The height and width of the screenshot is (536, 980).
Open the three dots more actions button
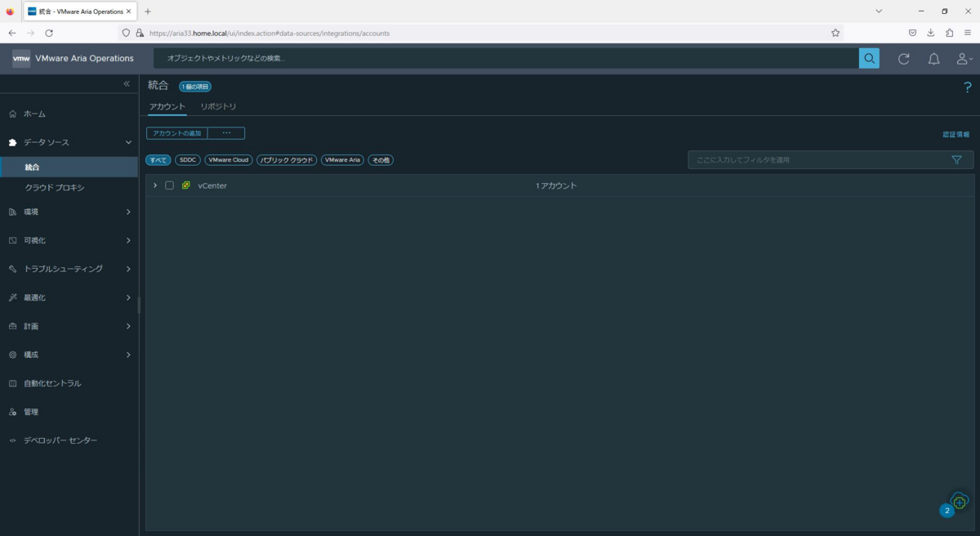click(226, 133)
